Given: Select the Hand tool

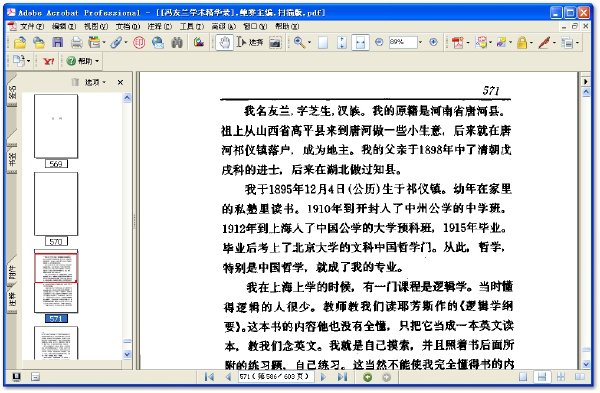Looking at the screenshot, I should tap(224, 42).
